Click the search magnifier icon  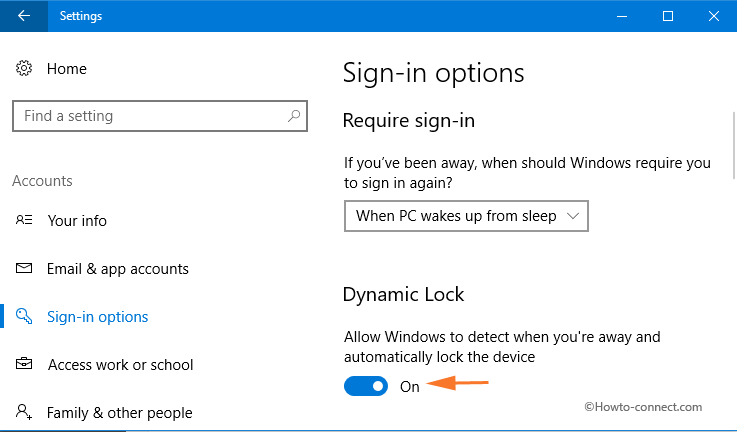coord(293,116)
